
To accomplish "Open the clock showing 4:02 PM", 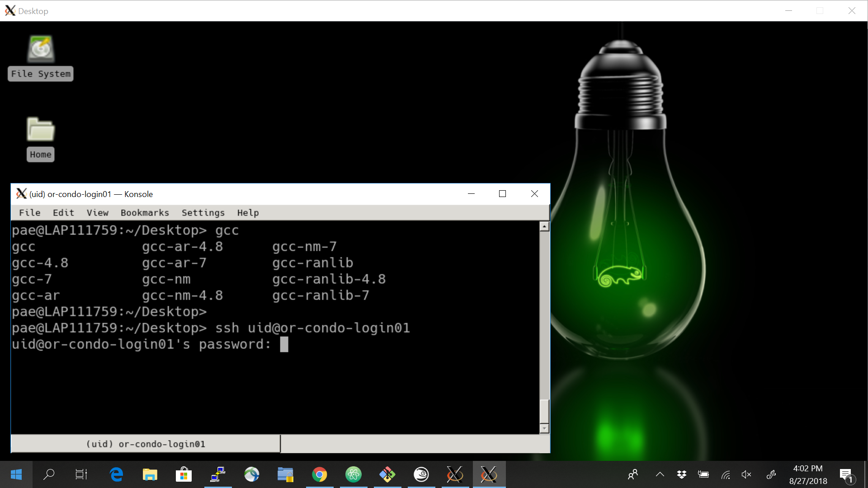I will point(808,474).
